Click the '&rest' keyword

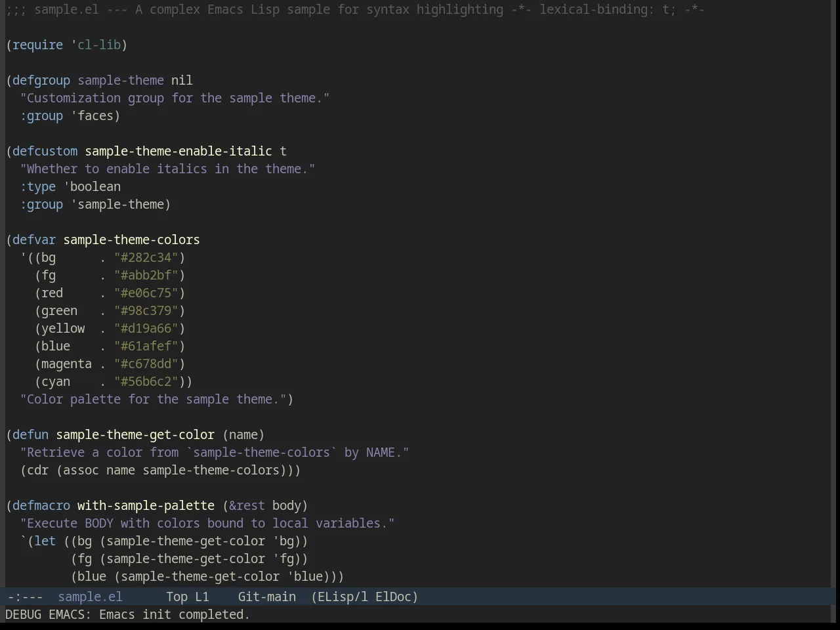(247, 505)
